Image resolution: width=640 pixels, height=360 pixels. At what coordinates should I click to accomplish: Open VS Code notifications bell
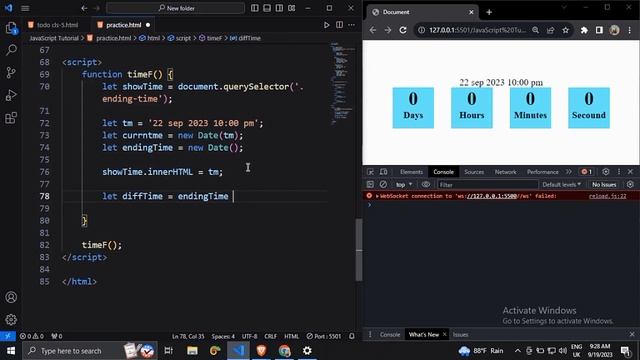pos(352,336)
